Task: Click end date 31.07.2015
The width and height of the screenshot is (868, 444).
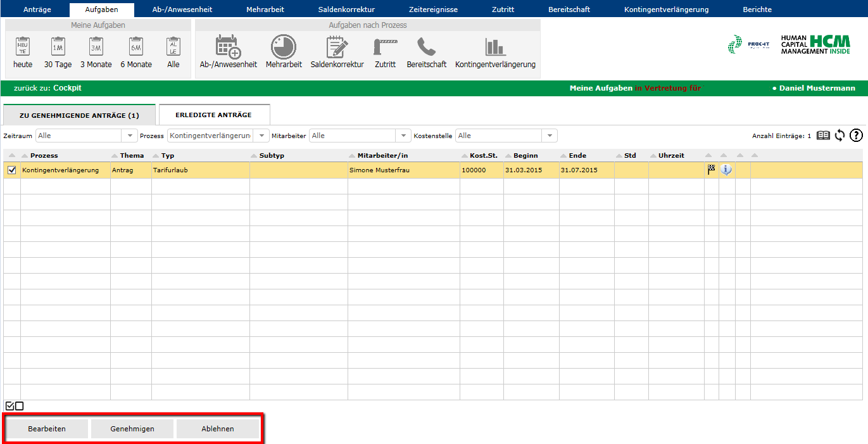Action: (587, 170)
